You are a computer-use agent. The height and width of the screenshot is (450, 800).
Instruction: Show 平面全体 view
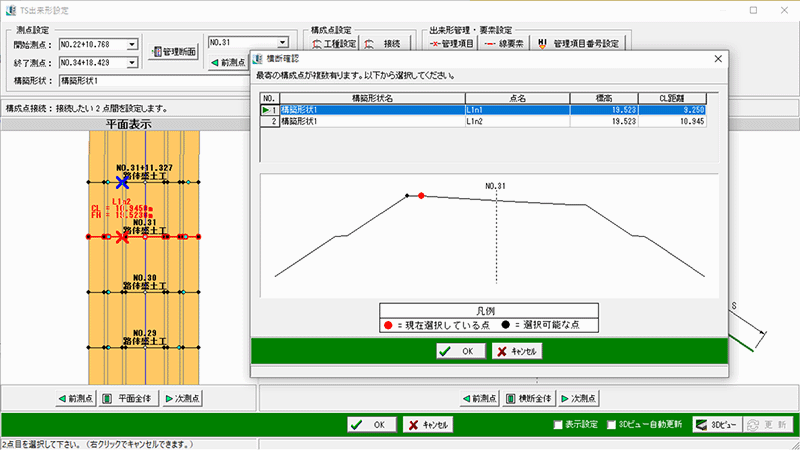[127, 398]
